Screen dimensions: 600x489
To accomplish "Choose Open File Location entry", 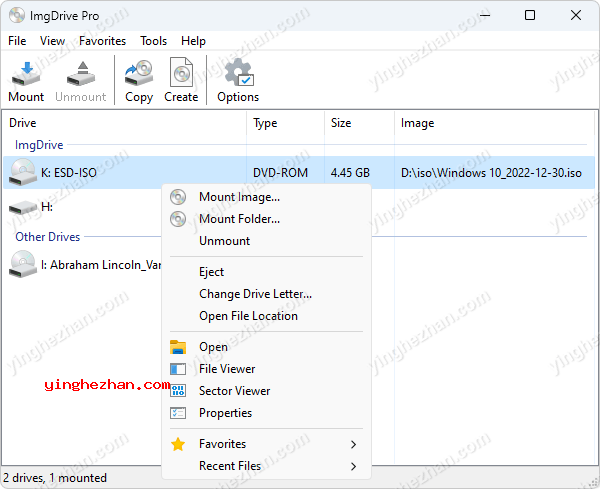I will tap(266, 316).
